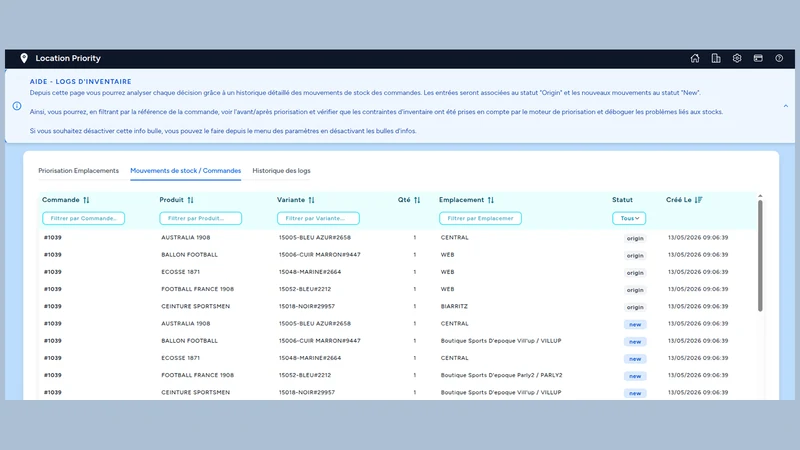The width and height of the screenshot is (800, 450).
Task: Click new badge for ECOSSE 1871 CENTRAL row
Action: 635,359
